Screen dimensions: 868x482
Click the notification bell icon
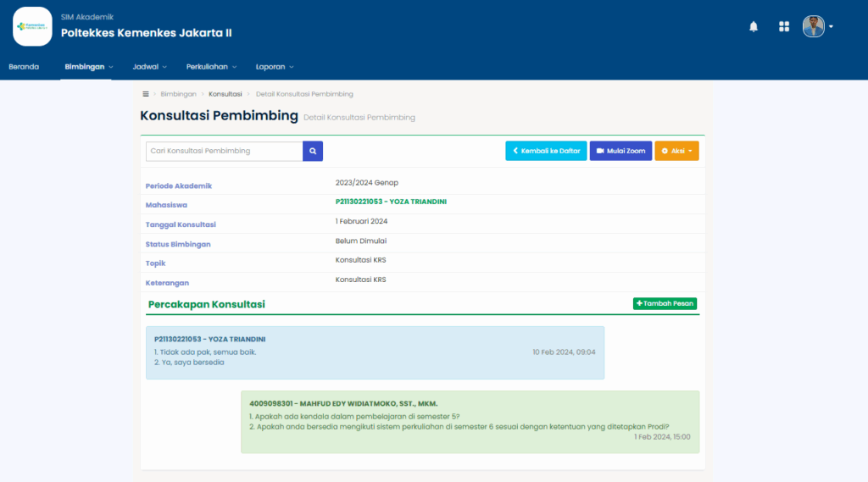click(x=753, y=27)
